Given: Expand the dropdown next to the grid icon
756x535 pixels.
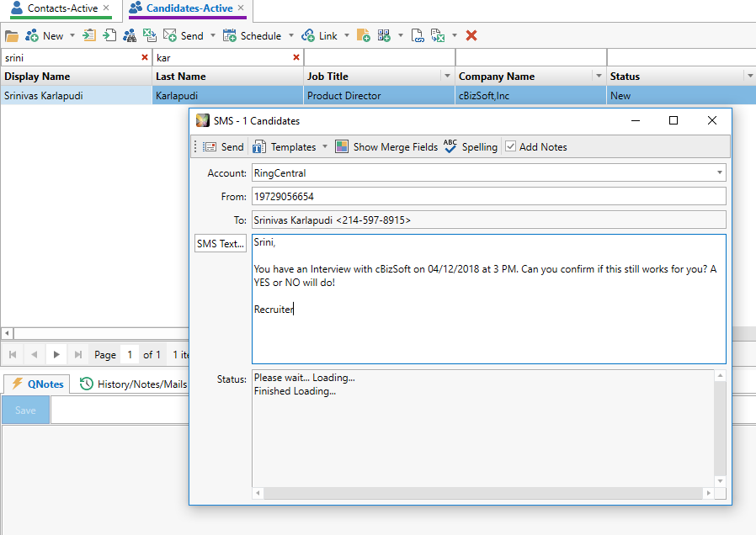Looking at the screenshot, I should coord(400,35).
